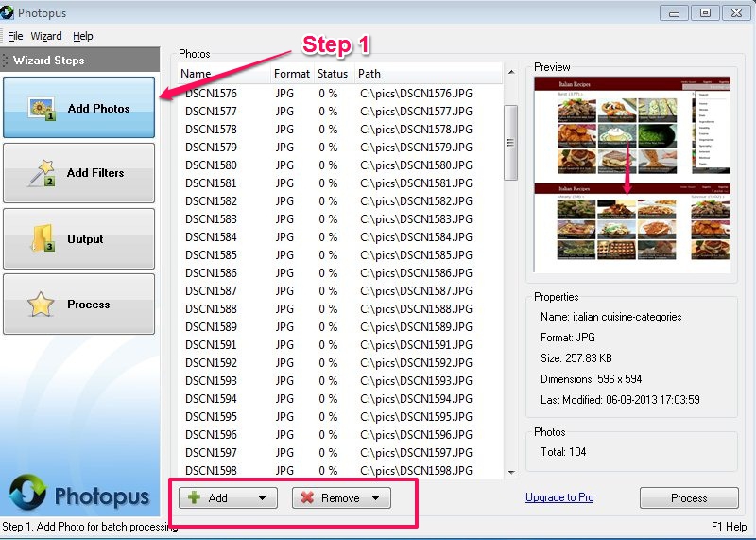
Task: Select the DSCN1594 photo
Action: coord(340,398)
